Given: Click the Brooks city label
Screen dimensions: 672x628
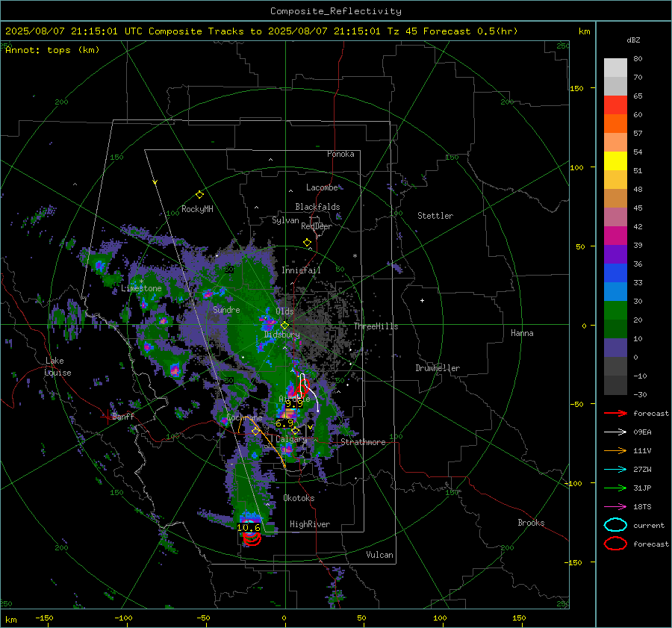Looking at the screenshot, I should click(x=531, y=523).
